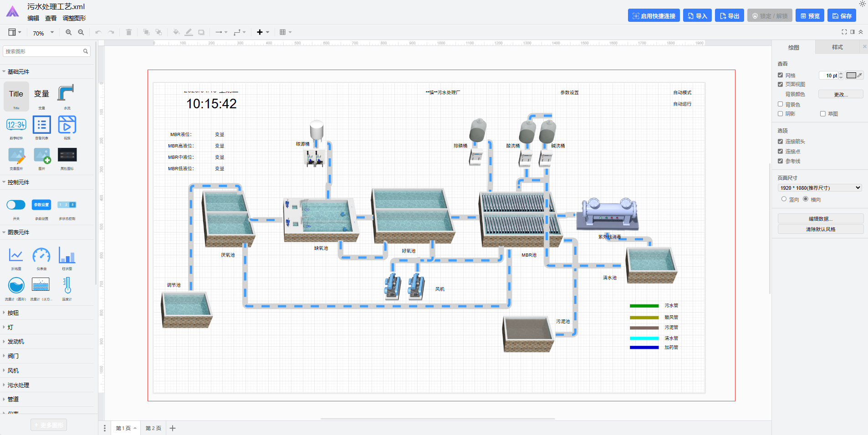Click the zoom out magnifier icon
Screen dimensions: 868x435
[x=81, y=32]
